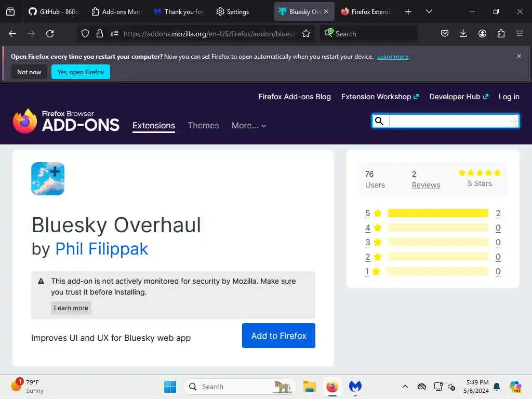
Task: Open tracking protection shield info
Action: pyautogui.click(x=85, y=33)
